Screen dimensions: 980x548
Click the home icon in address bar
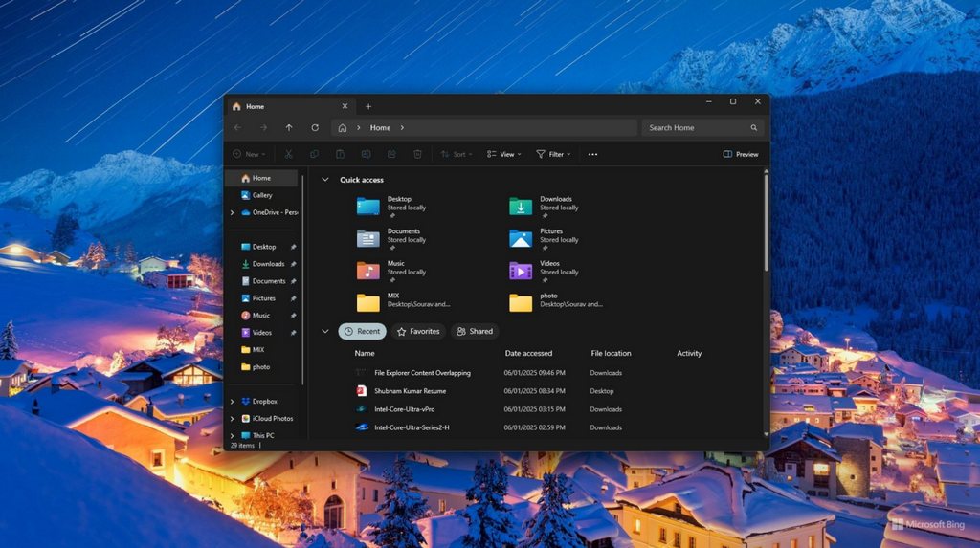click(343, 128)
